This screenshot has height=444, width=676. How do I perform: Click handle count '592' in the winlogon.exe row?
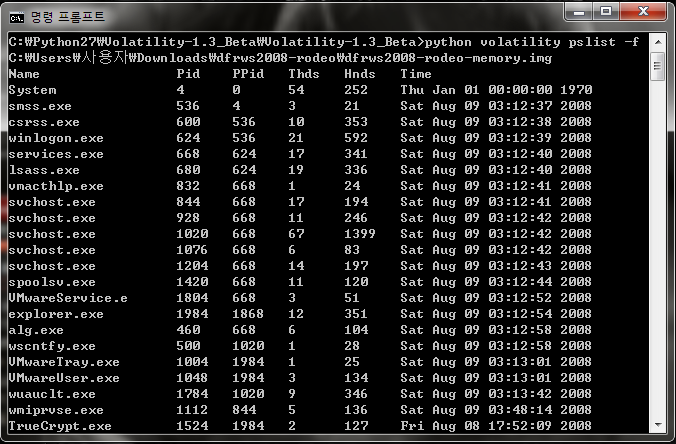point(356,138)
